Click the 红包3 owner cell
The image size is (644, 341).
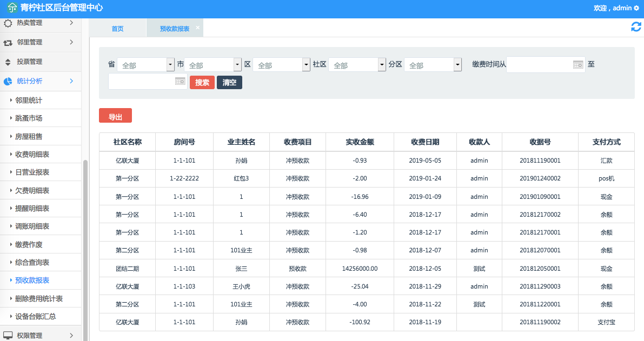tap(241, 178)
